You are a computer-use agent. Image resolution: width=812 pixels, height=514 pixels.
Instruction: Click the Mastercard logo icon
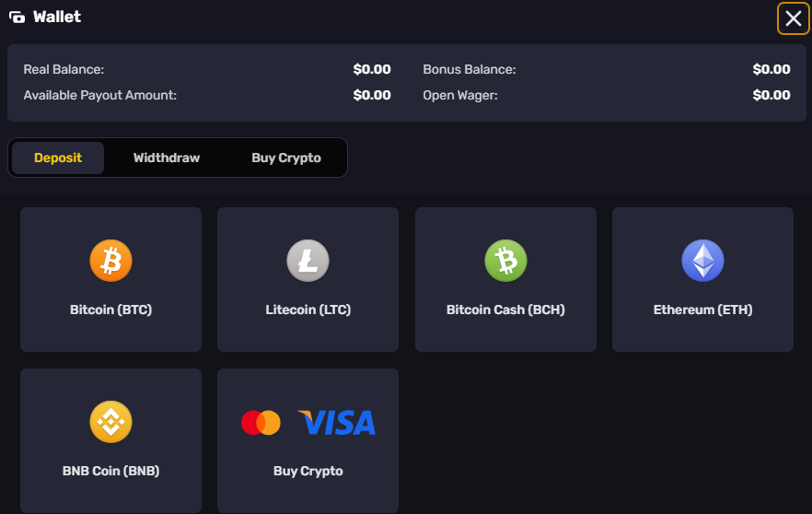point(261,423)
